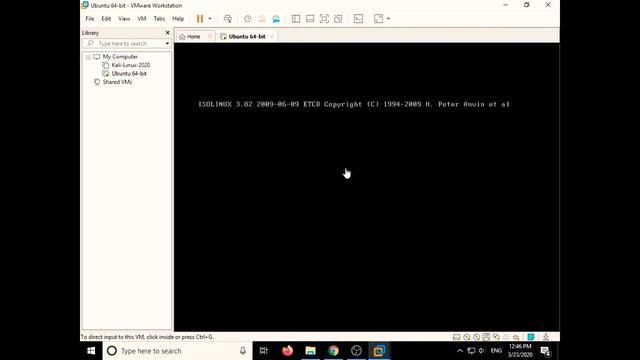Open the taskbar clock showing 12:46 PM
This screenshot has width=640, height=360.
520,351
